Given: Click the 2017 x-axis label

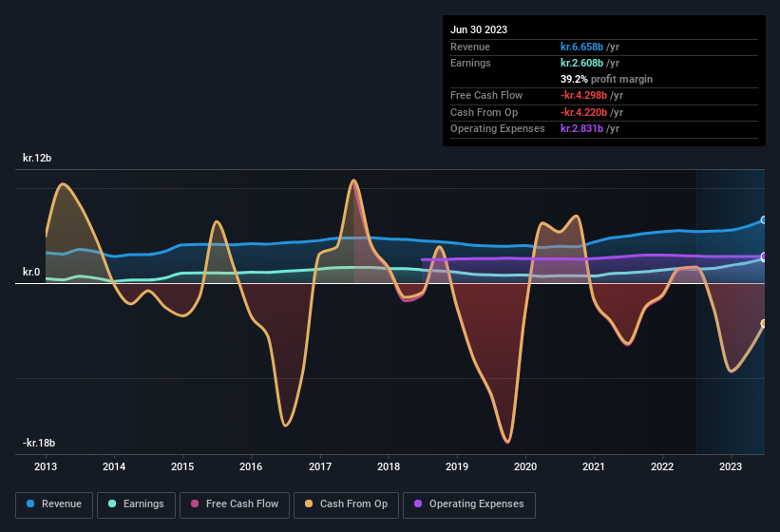Looking at the screenshot, I should [x=320, y=466].
